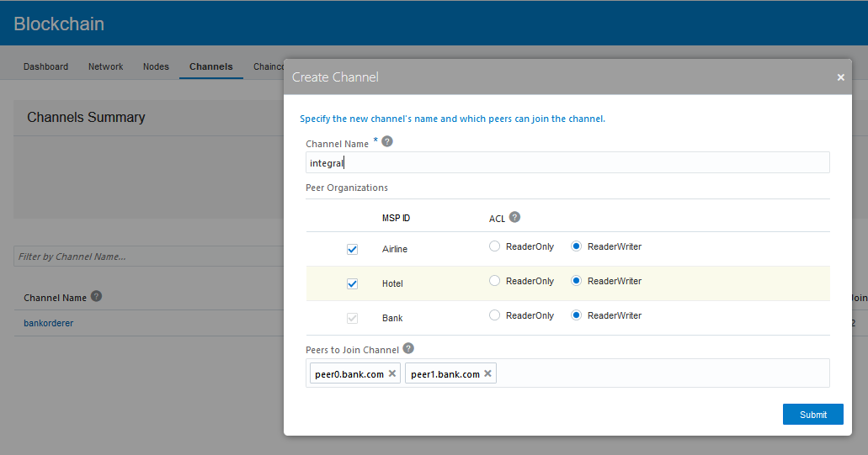Open help for Peers to Join Channel
The width and height of the screenshot is (868, 455).
tap(408, 348)
